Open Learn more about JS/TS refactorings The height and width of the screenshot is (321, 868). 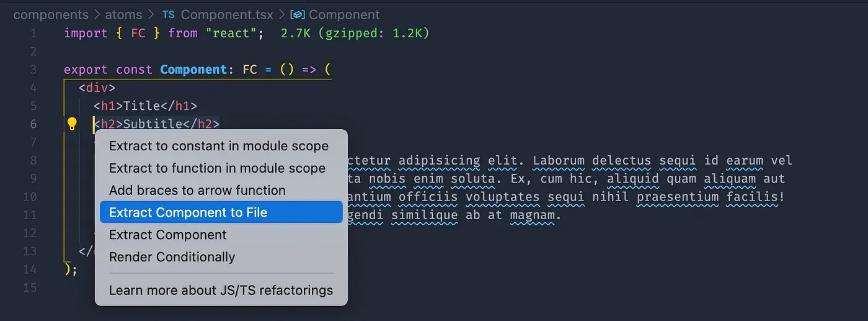[x=221, y=291]
